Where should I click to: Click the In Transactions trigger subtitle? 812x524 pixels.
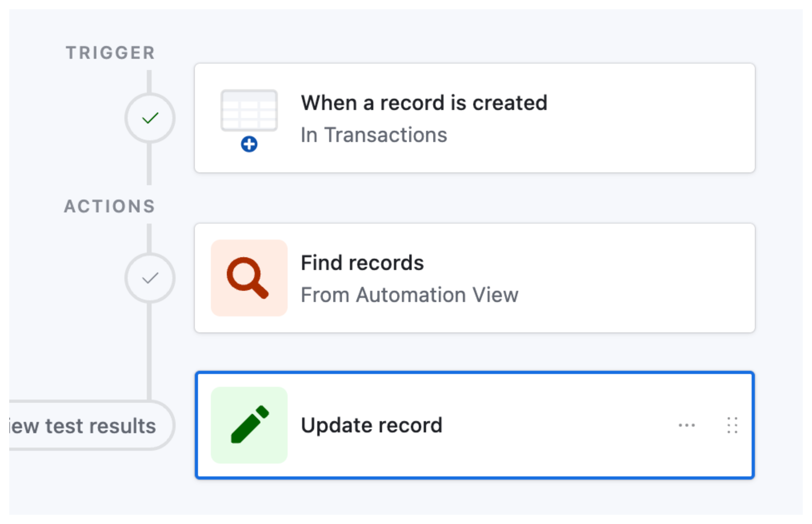374,135
